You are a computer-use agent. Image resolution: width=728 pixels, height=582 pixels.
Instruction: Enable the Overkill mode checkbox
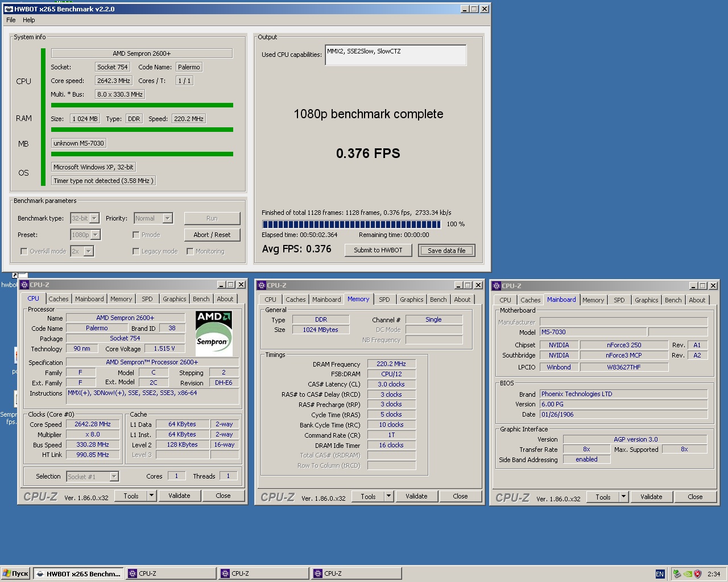[24, 251]
